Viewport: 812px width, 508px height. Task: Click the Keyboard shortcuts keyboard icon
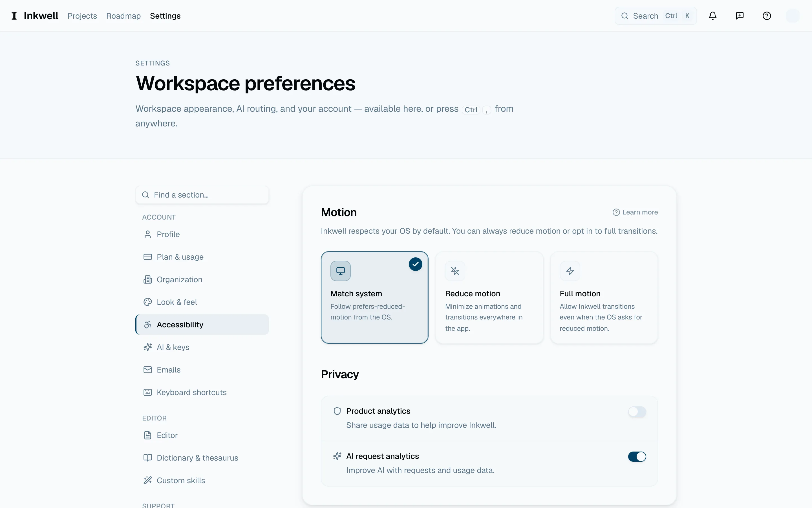coord(148,392)
